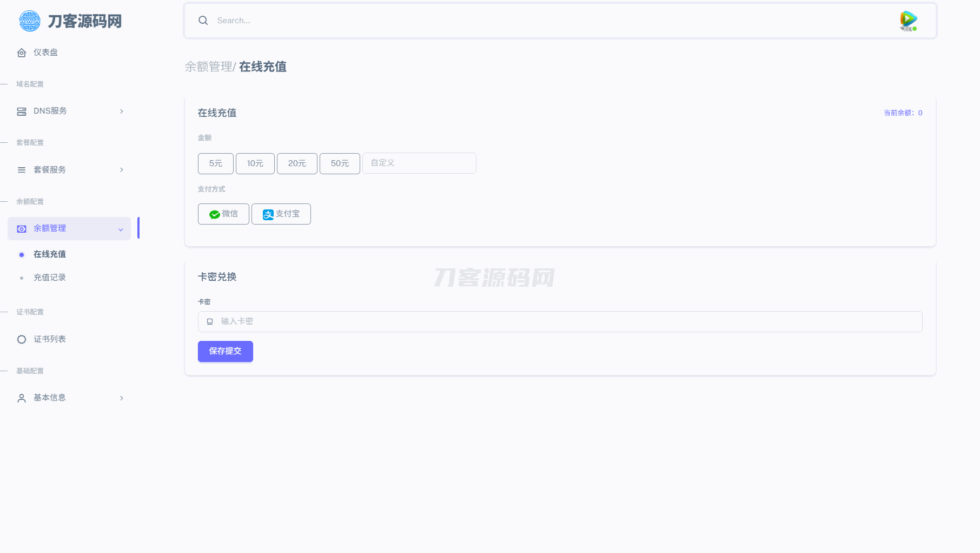
Task: Select the 5元 amount option
Action: point(215,163)
